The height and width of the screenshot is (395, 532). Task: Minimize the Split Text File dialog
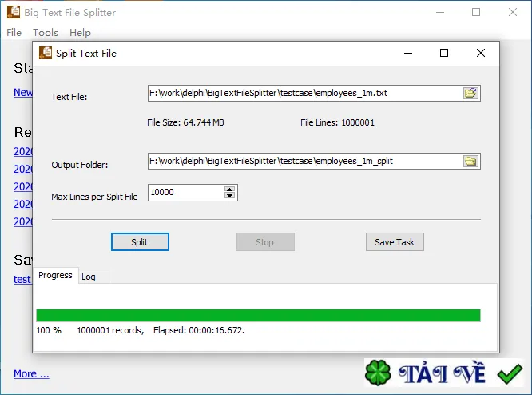[408, 53]
